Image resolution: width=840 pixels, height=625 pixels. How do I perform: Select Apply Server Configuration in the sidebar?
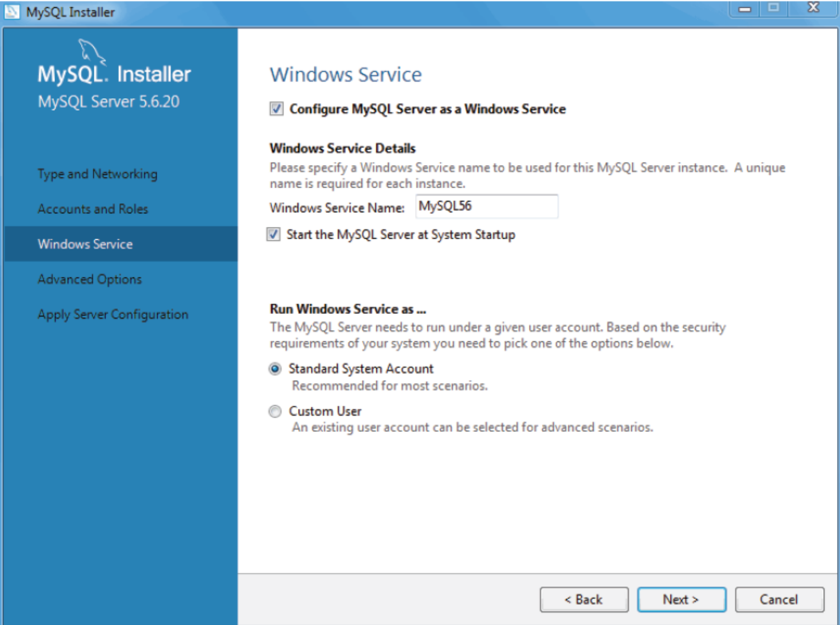click(112, 314)
